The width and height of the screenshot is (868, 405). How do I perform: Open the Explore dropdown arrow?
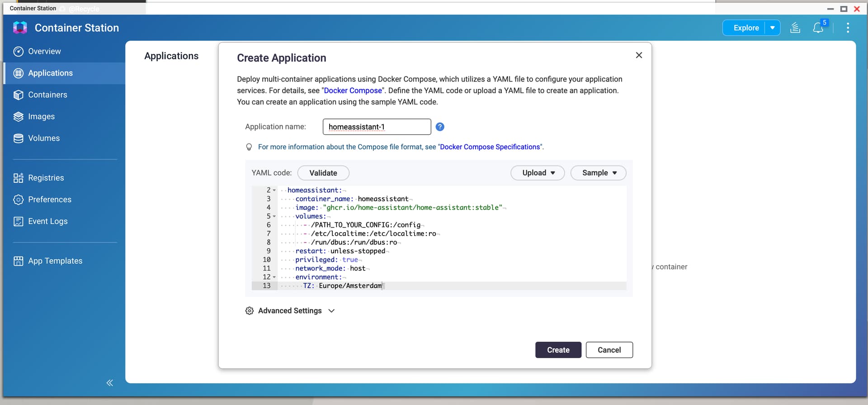click(773, 28)
